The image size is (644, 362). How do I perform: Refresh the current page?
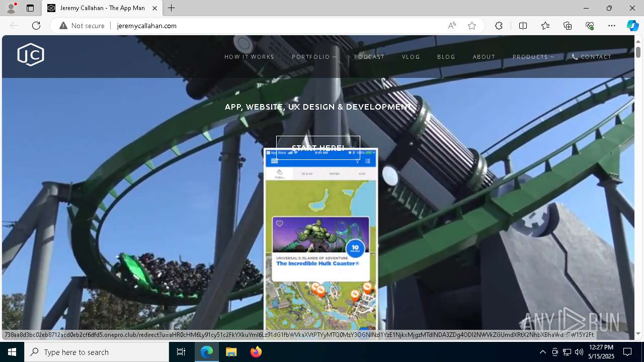coord(36,26)
